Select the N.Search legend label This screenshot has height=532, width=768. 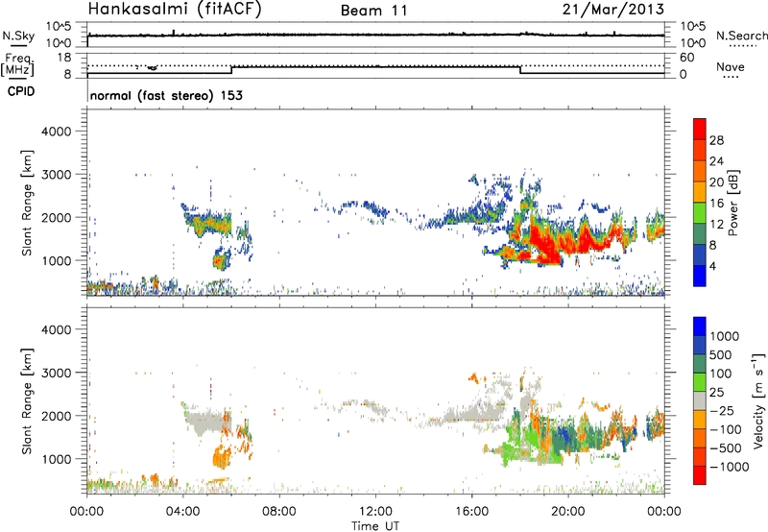coord(742,36)
